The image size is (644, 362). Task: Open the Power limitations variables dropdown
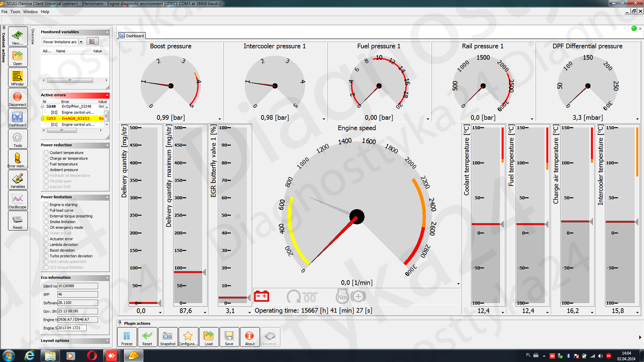click(81, 42)
